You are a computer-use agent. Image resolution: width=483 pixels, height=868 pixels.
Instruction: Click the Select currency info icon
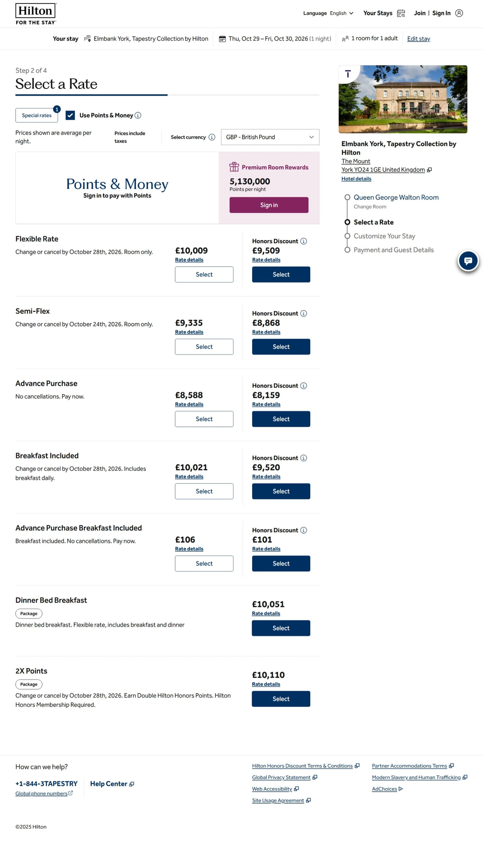click(x=212, y=137)
